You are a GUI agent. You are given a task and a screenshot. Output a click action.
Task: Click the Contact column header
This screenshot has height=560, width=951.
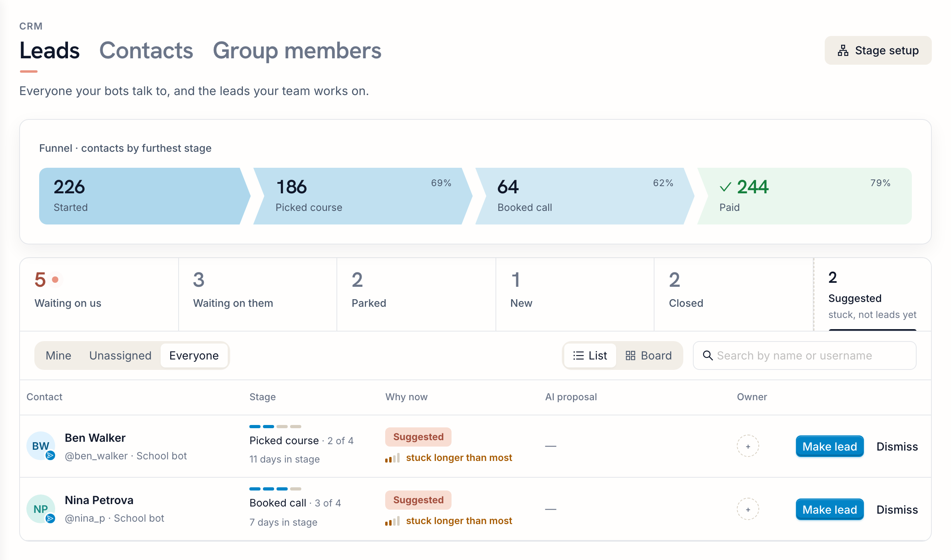point(44,397)
